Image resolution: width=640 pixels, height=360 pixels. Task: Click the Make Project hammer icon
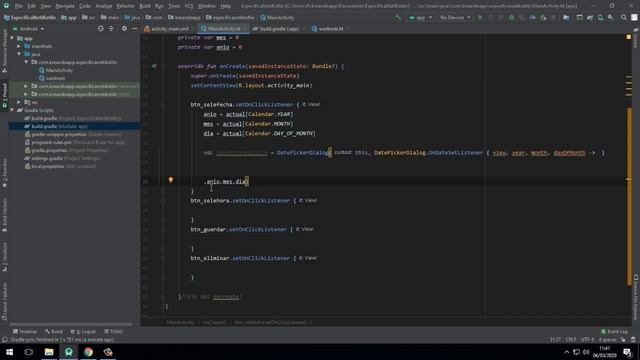(x=398, y=18)
